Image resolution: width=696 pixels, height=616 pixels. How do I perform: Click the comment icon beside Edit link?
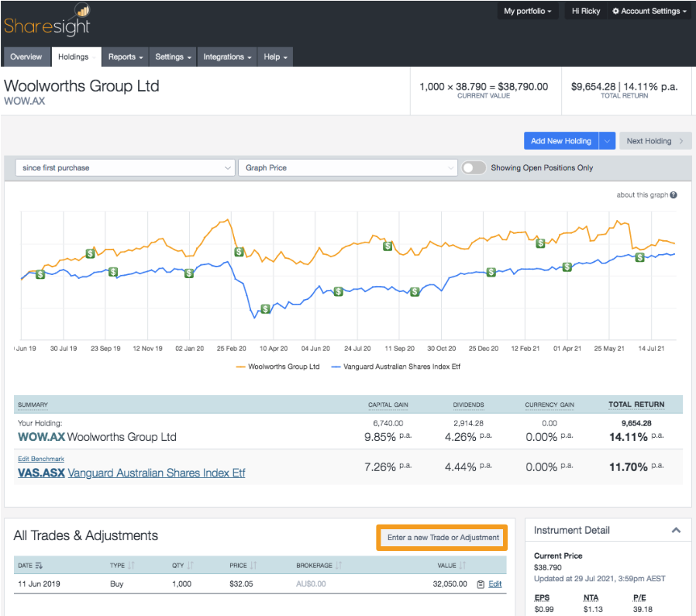pos(481,584)
